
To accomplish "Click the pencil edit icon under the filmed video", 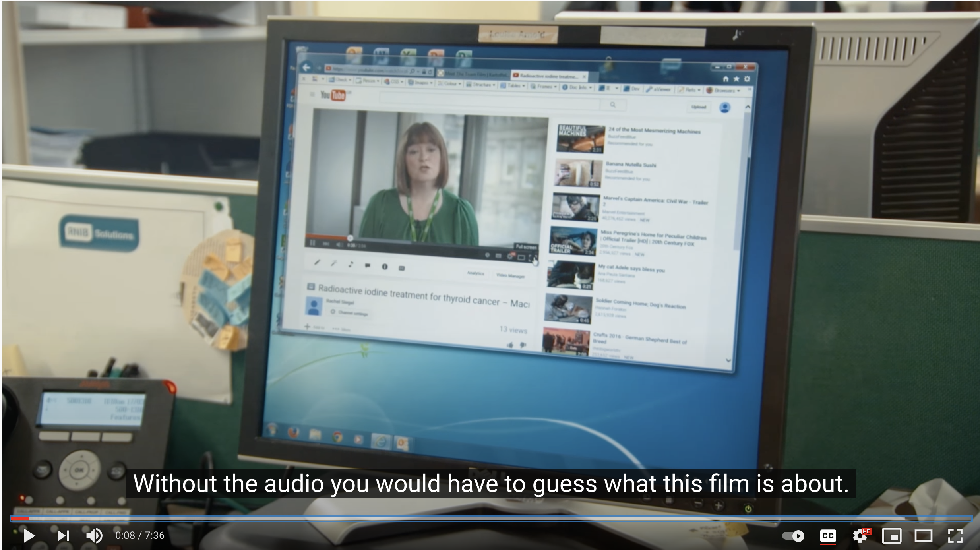I will click(x=317, y=262).
